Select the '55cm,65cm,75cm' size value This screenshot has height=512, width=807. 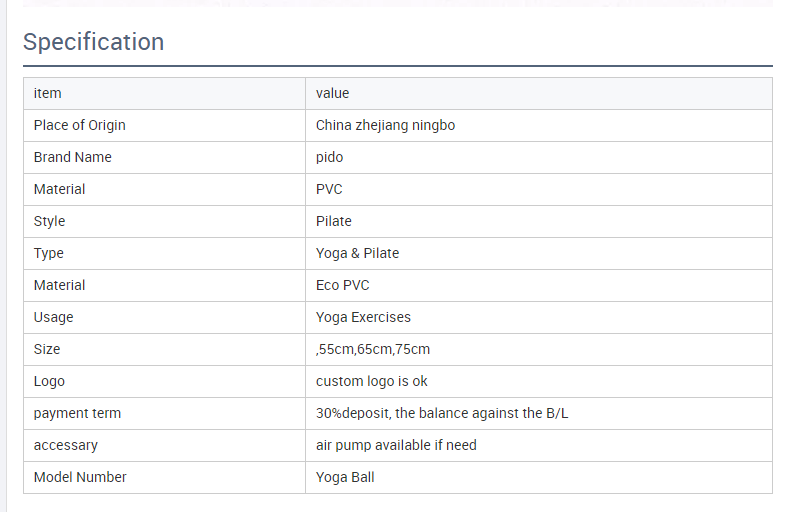coord(373,349)
